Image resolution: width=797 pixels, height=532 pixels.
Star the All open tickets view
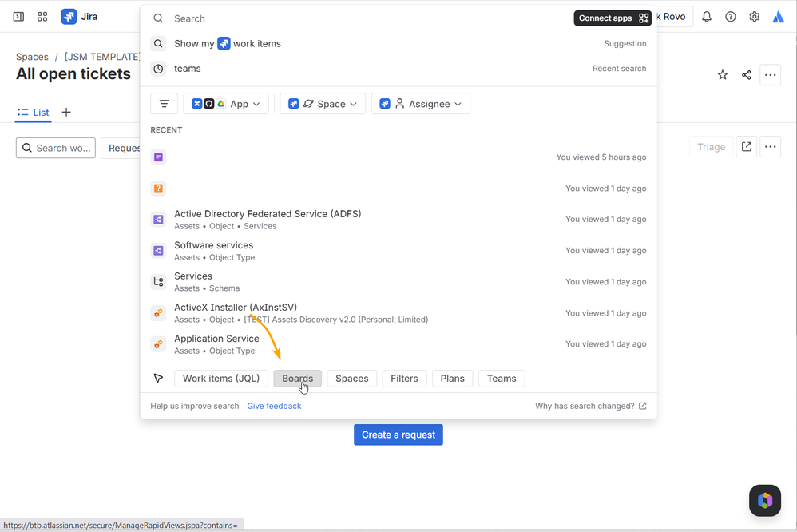point(722,75)
